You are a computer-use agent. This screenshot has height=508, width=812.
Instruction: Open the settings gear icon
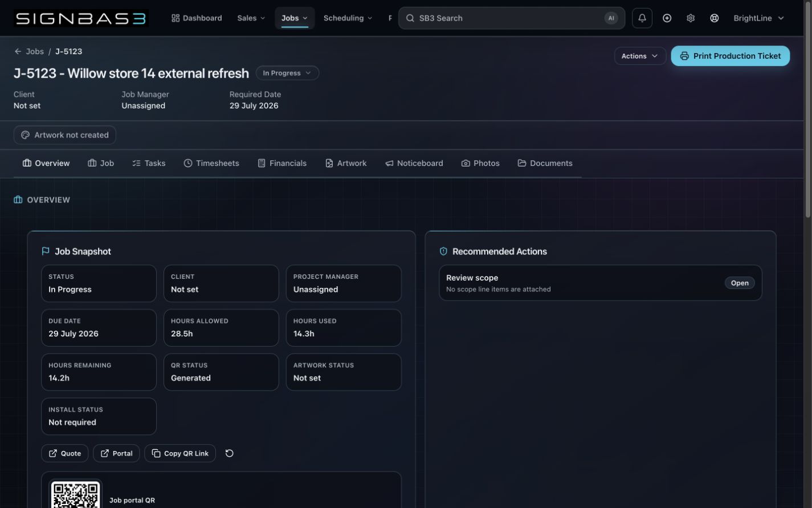tap(691, 18)
